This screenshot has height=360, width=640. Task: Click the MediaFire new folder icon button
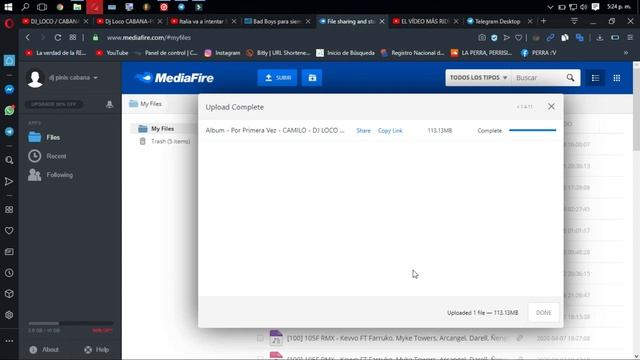coord(312,78)
